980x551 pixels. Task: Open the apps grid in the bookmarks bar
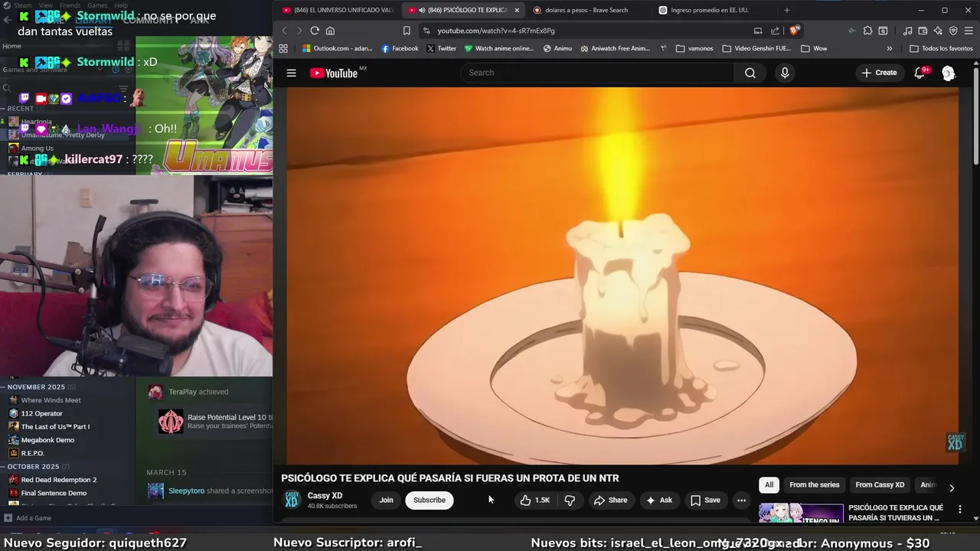click(283, 48)
